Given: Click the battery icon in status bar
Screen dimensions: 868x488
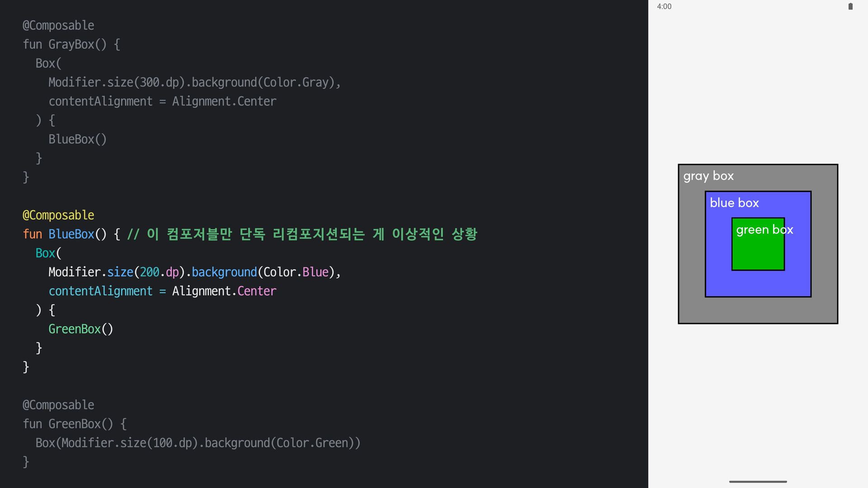Looking at the screenshot, I should (850, 6).
